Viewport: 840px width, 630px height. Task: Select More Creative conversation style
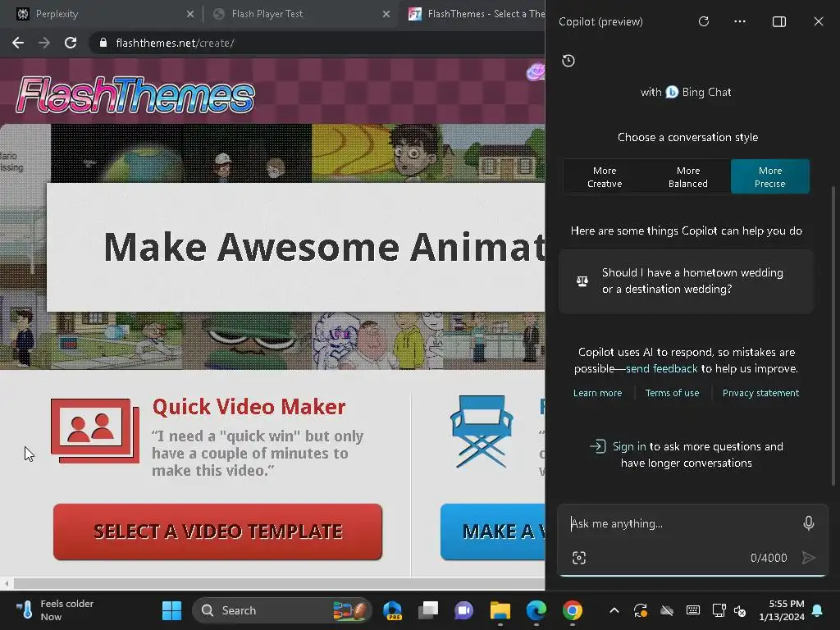pos(605,177)
